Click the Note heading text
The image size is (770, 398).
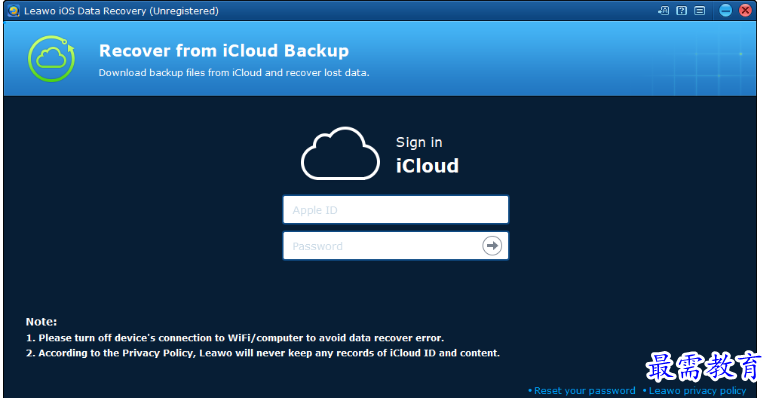tap(41, 322)
